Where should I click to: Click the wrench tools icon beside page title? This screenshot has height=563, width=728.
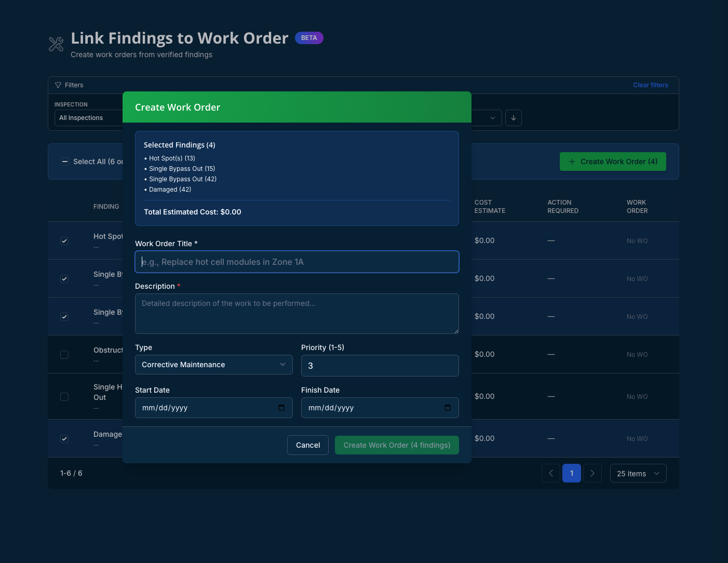pyautogui.click(x=56, y=44)
